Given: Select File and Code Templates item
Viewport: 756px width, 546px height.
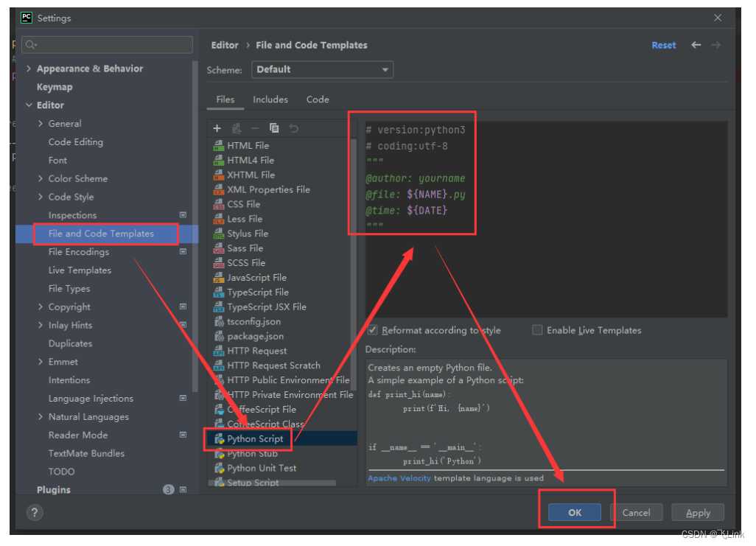Looking at the screenshot, I should [x=101, y=234].
